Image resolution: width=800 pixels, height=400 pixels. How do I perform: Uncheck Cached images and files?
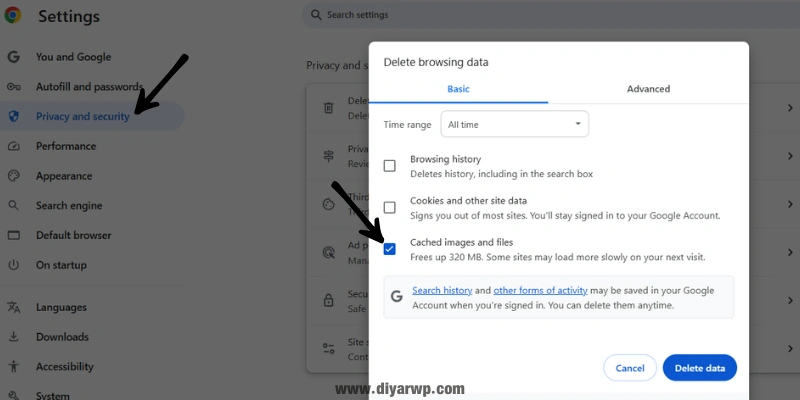point(390,249)
